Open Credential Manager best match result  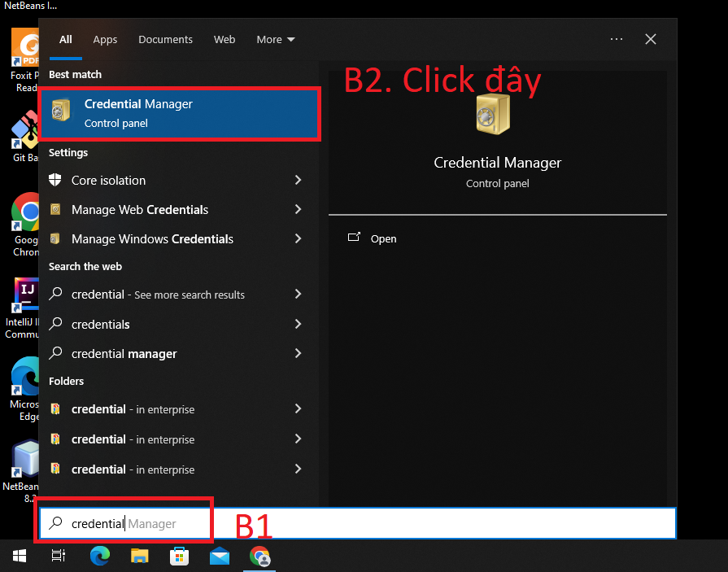tap(179, 114)
